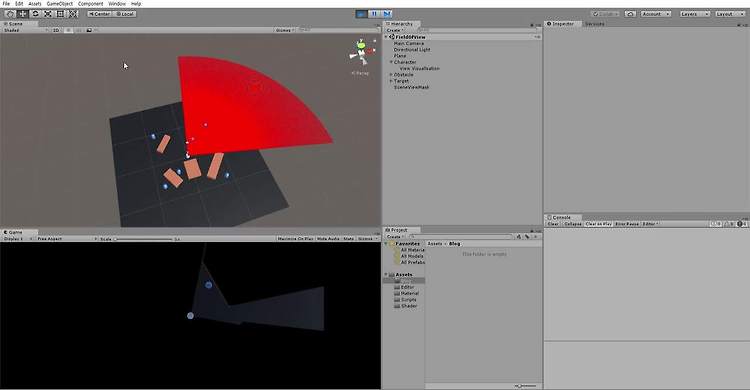Toggle 2D view in Scene toolbar
The height and width of the screenshot is (390, 750).
pyautogui.click(x=56, y=30)
